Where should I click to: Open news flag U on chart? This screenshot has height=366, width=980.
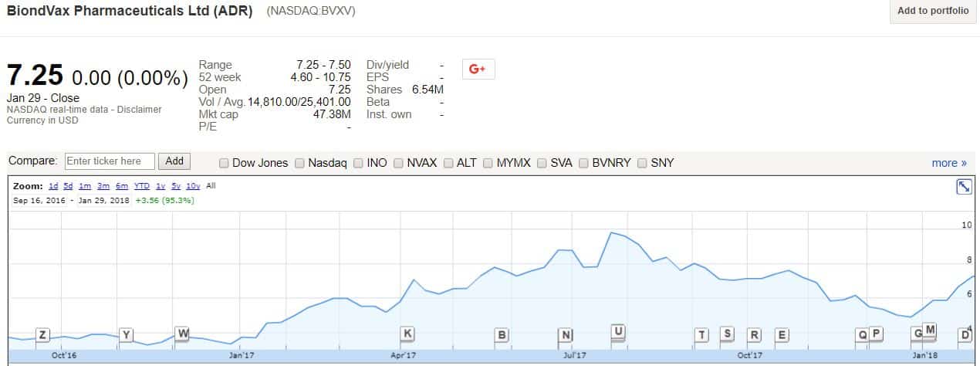[x=617, y=331]
